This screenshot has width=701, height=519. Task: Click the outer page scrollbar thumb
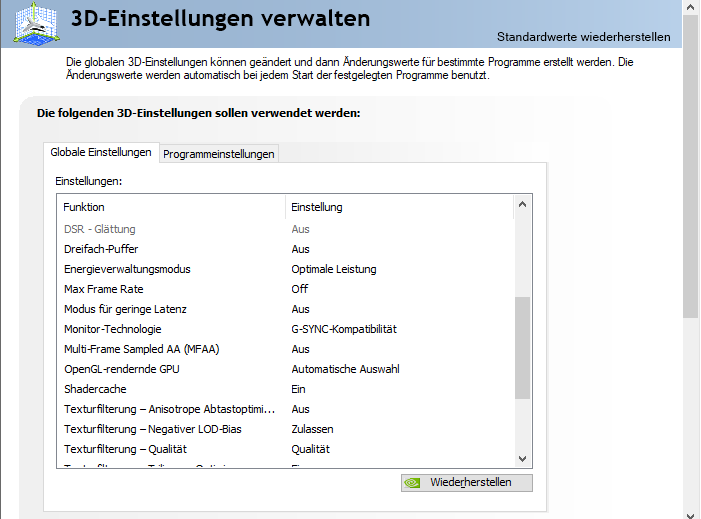coord(691,167)
